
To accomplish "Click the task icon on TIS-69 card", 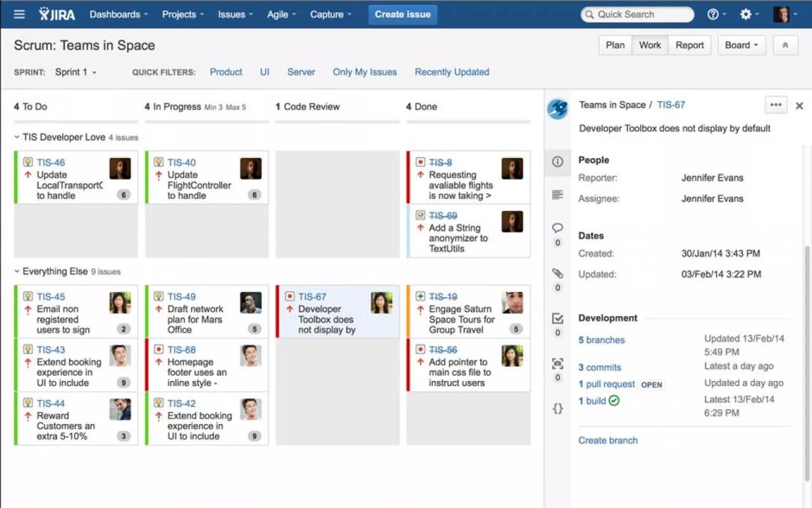I will (420, 215).
